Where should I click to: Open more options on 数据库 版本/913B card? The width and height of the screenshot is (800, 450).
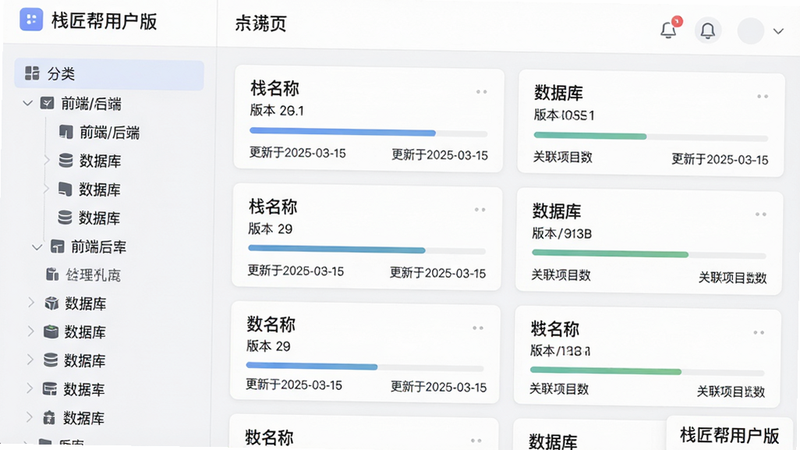click(x=761, y=214)
